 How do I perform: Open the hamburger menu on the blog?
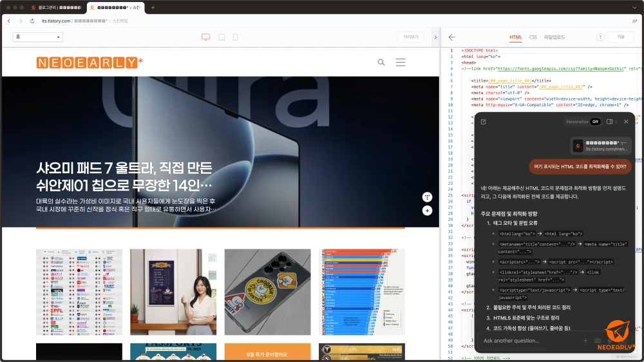coord(401,62)
